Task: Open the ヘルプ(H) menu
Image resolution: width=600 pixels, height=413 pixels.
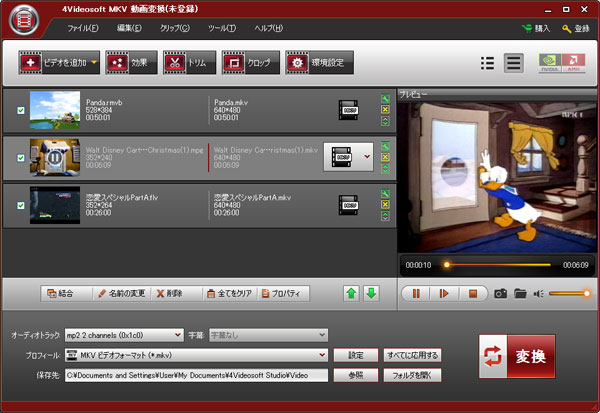Action: 269,28
